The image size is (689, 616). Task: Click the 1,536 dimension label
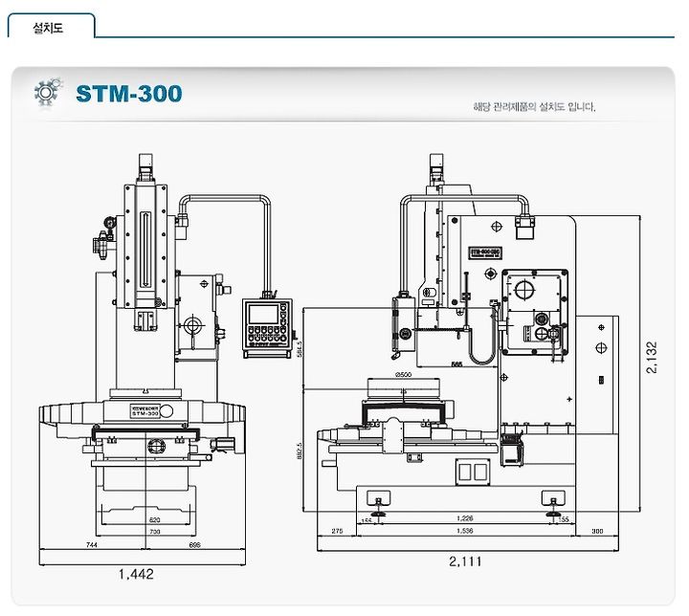[464, 531]
